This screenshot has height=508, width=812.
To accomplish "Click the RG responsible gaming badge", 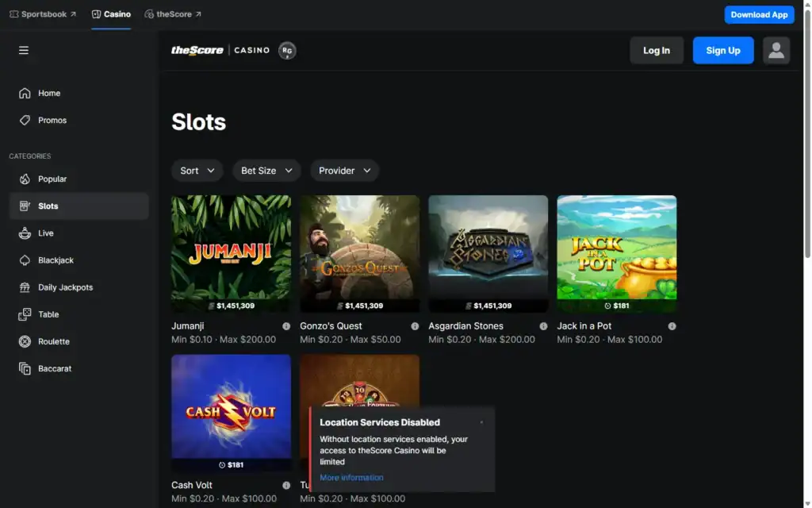I will coord(287,50).
